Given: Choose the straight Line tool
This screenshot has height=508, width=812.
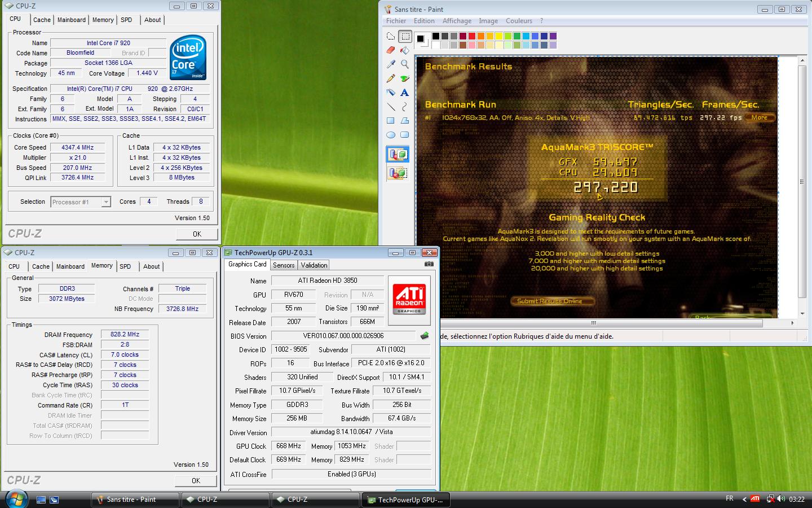Looking at the screenshot, I should point(391,107).
